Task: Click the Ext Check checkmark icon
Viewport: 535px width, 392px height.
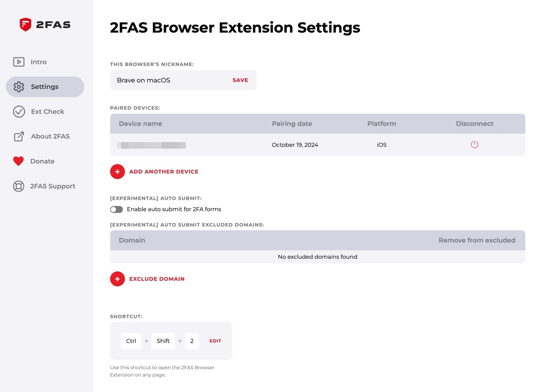Action: click(19, 112)
